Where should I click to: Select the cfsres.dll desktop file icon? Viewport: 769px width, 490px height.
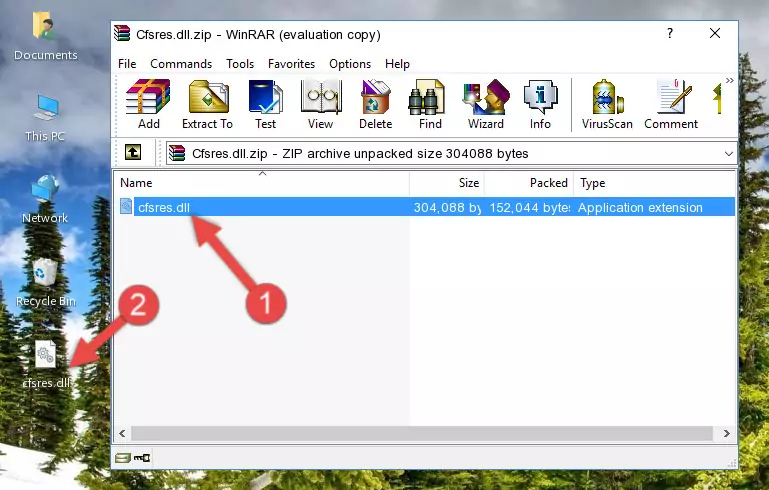(46, 364)
